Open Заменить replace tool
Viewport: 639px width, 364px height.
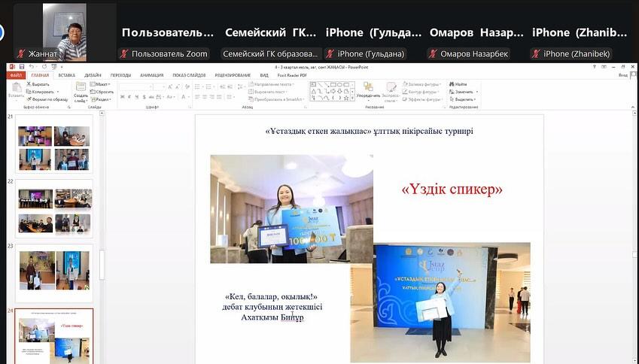[x=464, y=92]
